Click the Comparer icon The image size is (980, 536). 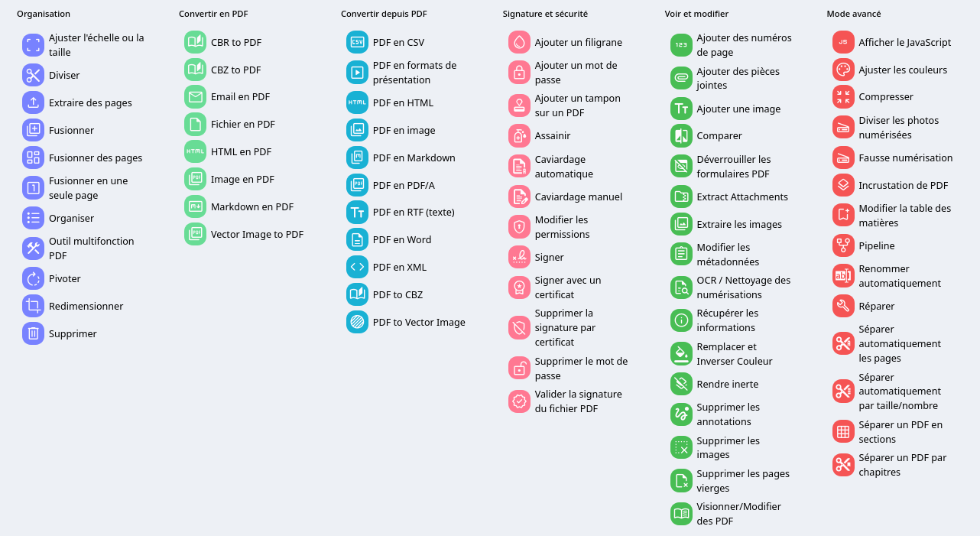pyautogui.click(x=681, y=135)
